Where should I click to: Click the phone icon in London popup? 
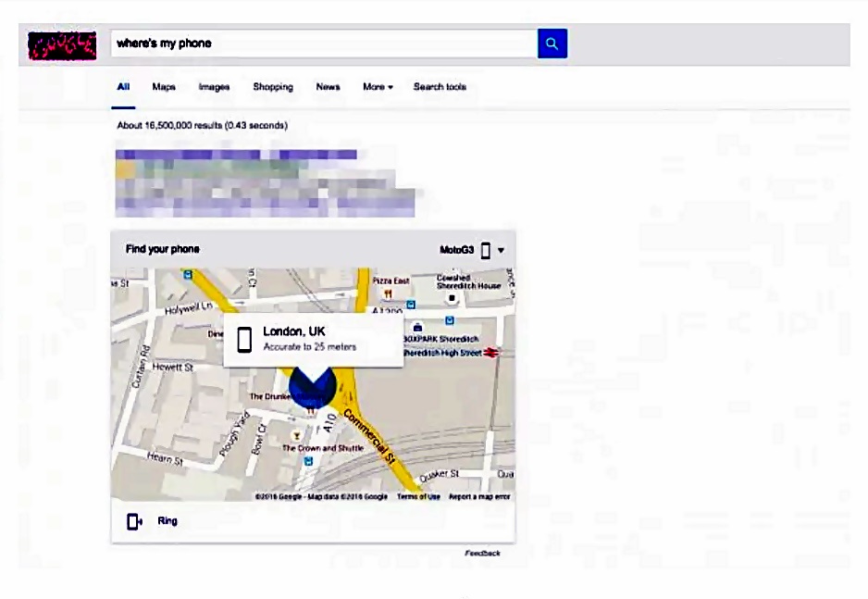(244, 340)
